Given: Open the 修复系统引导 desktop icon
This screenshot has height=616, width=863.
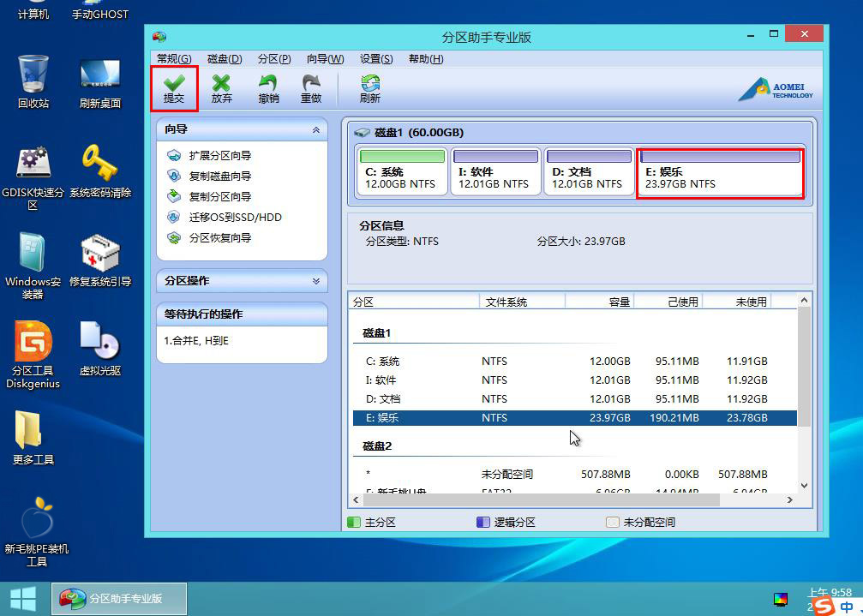Looking at the screenshot, I should click(100, 260).
